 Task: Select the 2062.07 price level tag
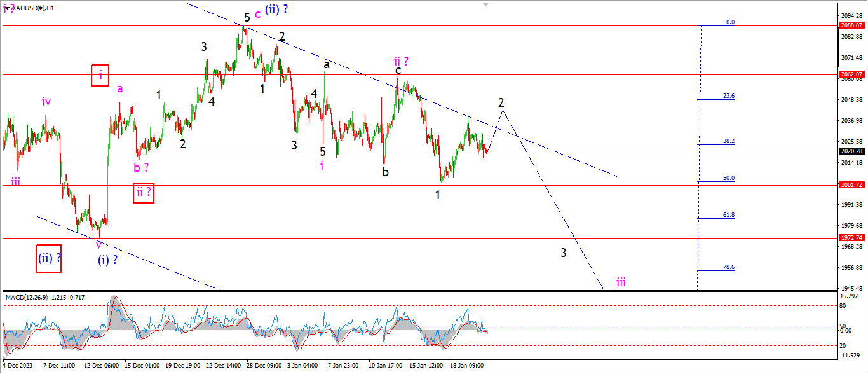click(x=851, y=74)
